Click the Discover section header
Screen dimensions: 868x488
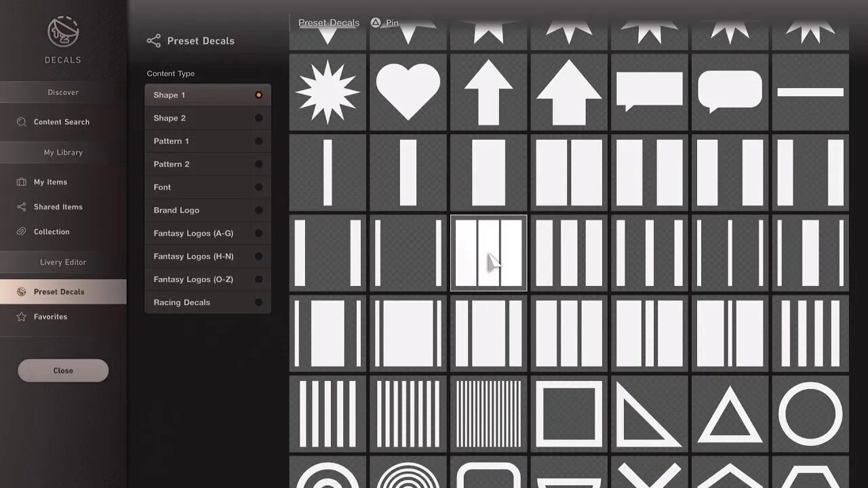(x=63, y=92)
